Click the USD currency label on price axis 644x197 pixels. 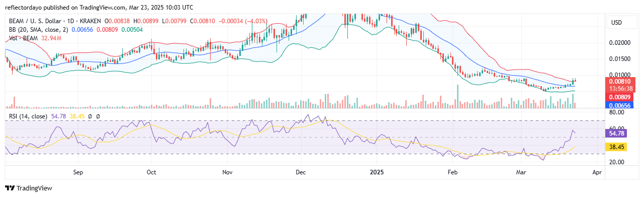point(616,23)
